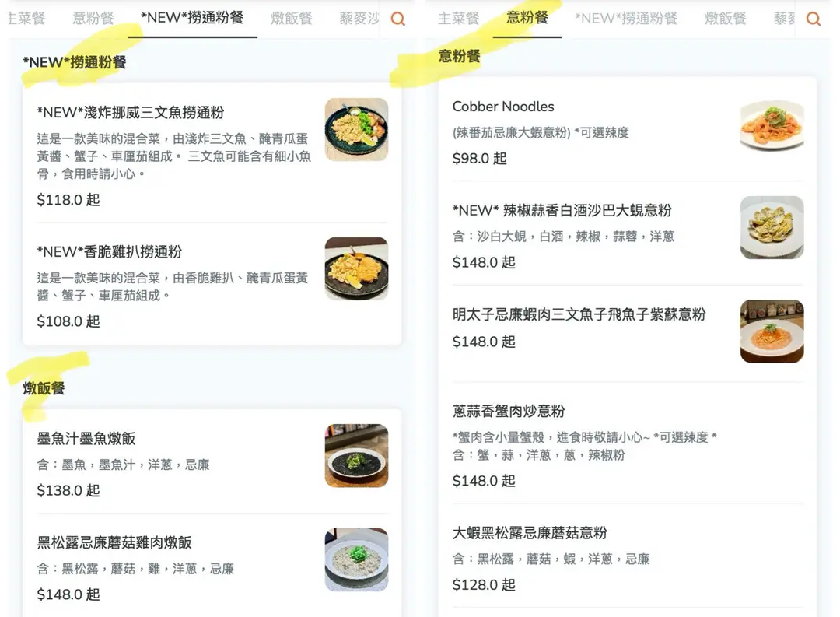The image size is (840, 617).
Task: Select 燉飯餐 tab in right panel
Action: [726, 18]
